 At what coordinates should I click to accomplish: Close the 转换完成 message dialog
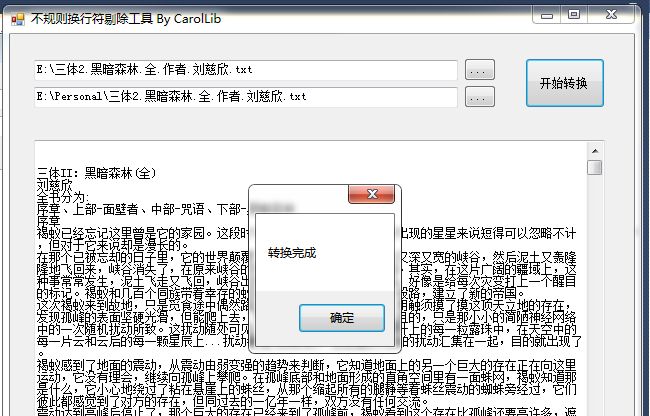pos(371,194)
